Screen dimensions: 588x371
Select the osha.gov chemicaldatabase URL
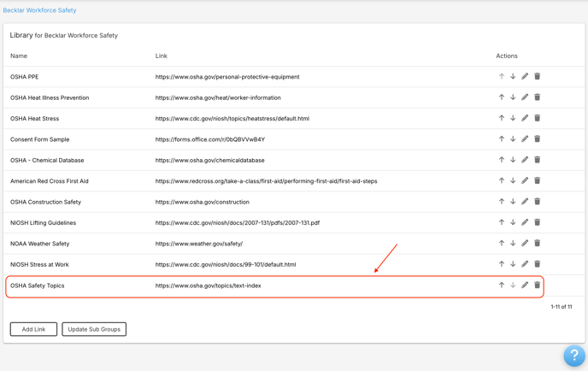(x=209, y=161)
